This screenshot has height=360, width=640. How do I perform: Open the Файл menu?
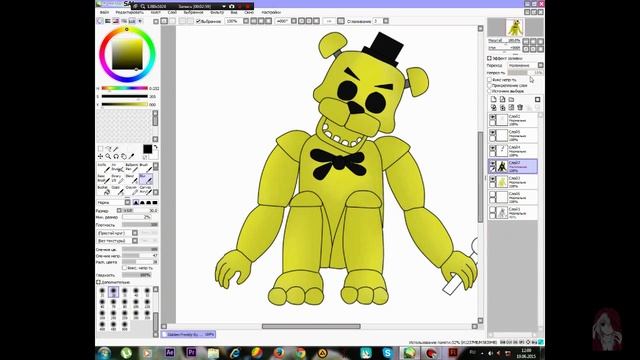coord(104,13)
